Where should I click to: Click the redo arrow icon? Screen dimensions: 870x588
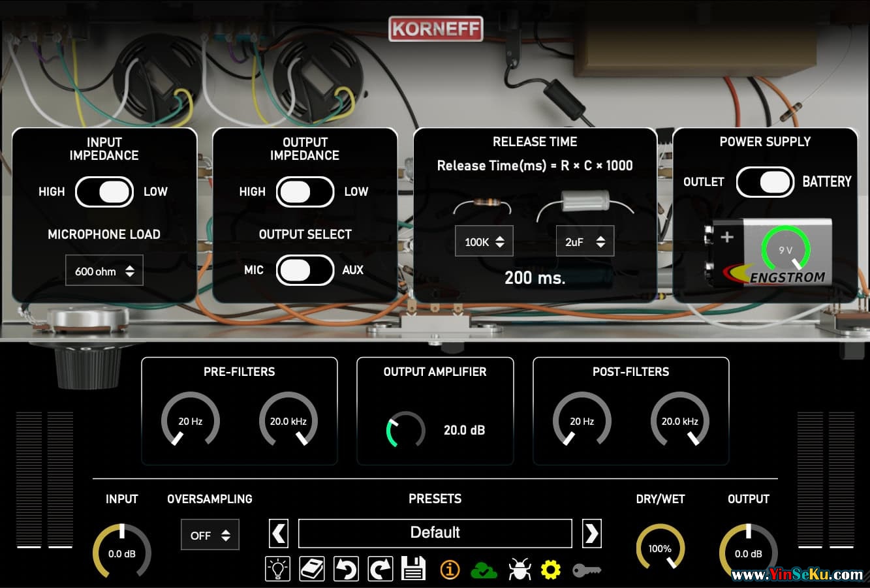pos(380,569)
